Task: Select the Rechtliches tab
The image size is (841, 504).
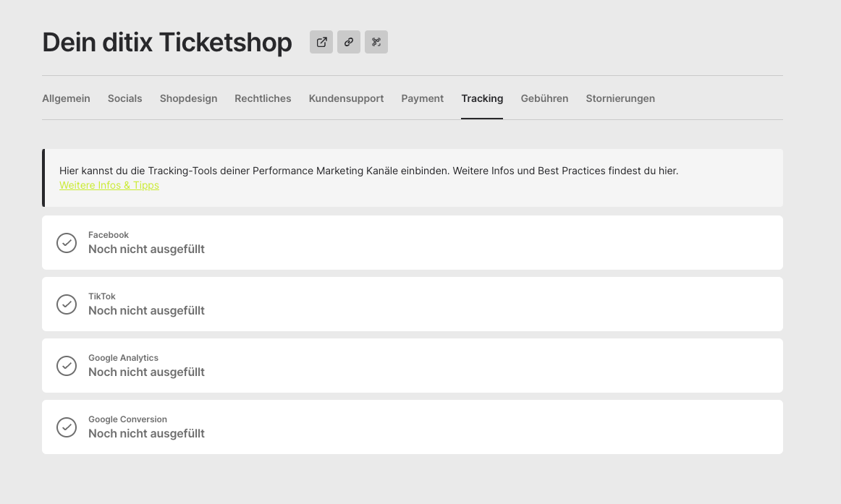Action: point(263,98)
